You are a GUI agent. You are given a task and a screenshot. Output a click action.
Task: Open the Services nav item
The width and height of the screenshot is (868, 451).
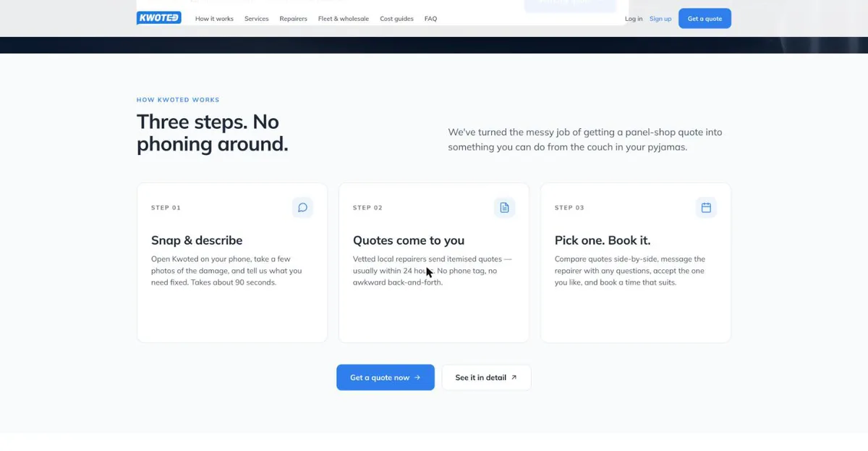coord(256,19)
